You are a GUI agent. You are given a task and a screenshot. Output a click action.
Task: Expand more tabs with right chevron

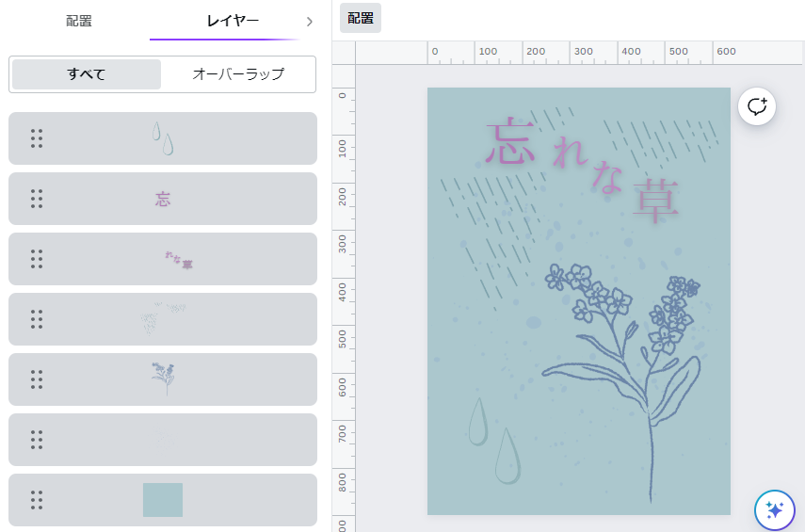(309, 21)
